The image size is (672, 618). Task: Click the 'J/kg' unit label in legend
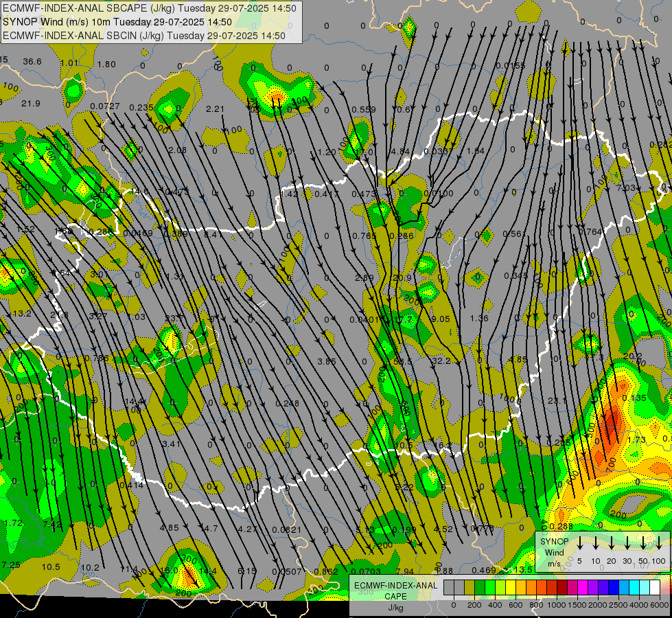point(395,608)
